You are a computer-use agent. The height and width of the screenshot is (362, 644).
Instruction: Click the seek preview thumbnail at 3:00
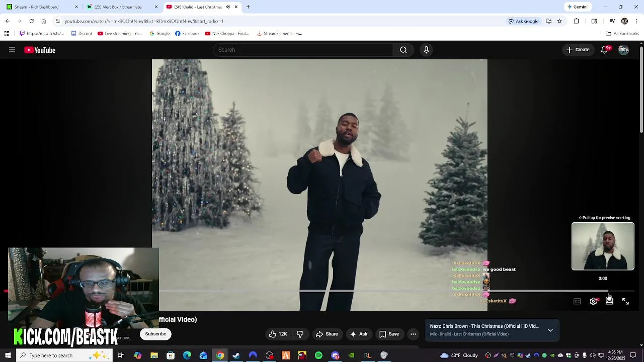[x=603, y=246]
